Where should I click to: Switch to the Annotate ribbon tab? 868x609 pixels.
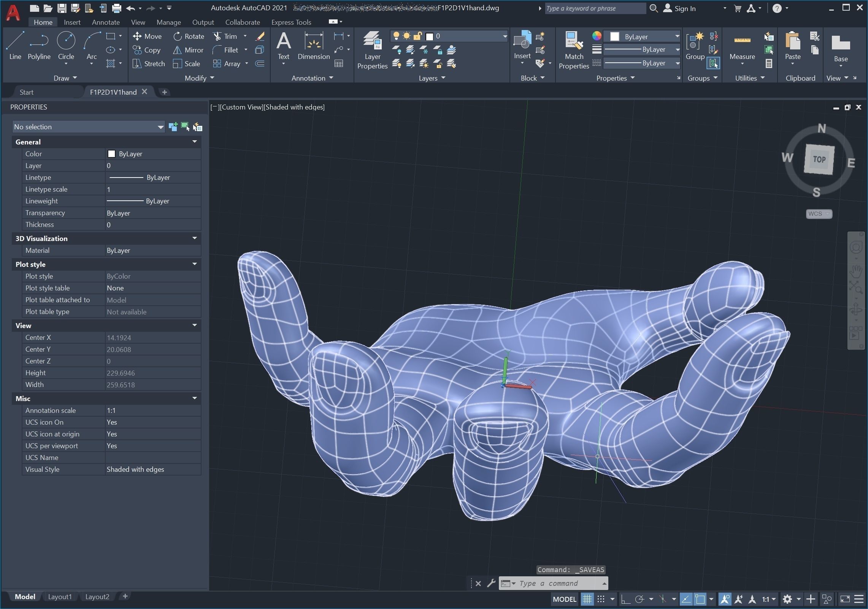pos(106,22)
